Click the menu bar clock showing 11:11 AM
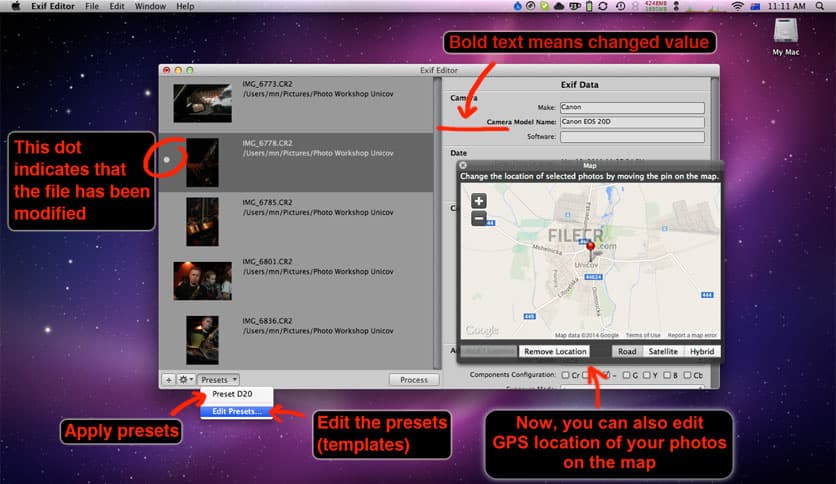Screen dimensions: 836x484 click(x=786, y=6)
